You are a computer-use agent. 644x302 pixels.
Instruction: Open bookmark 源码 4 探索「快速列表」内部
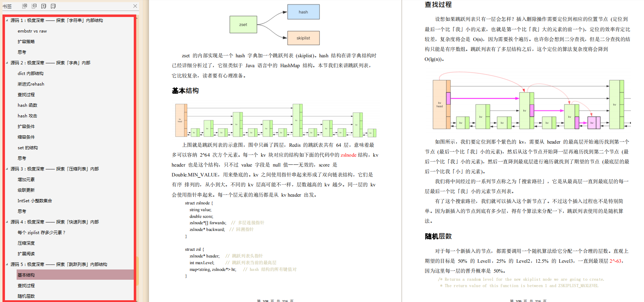[54, 222]
